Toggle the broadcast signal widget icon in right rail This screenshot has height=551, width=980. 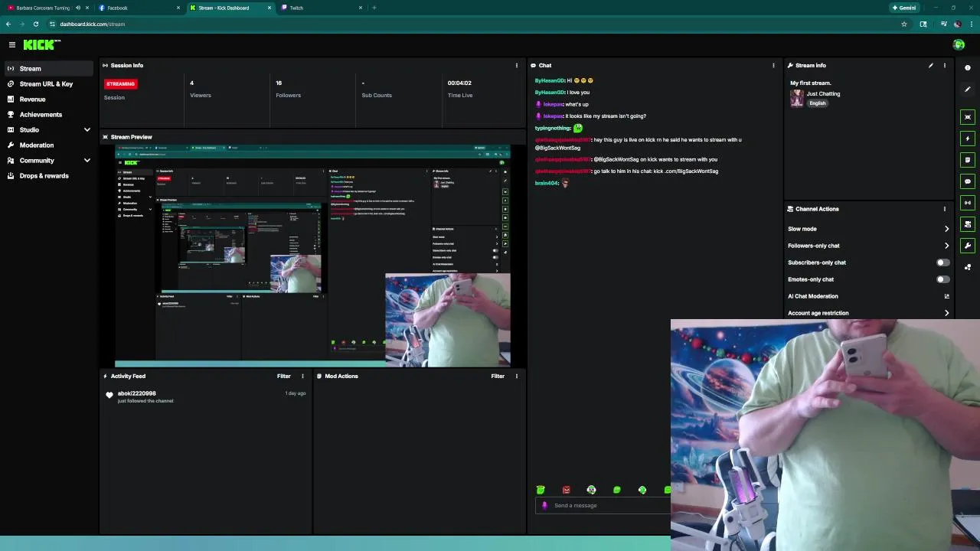(968, 203)
